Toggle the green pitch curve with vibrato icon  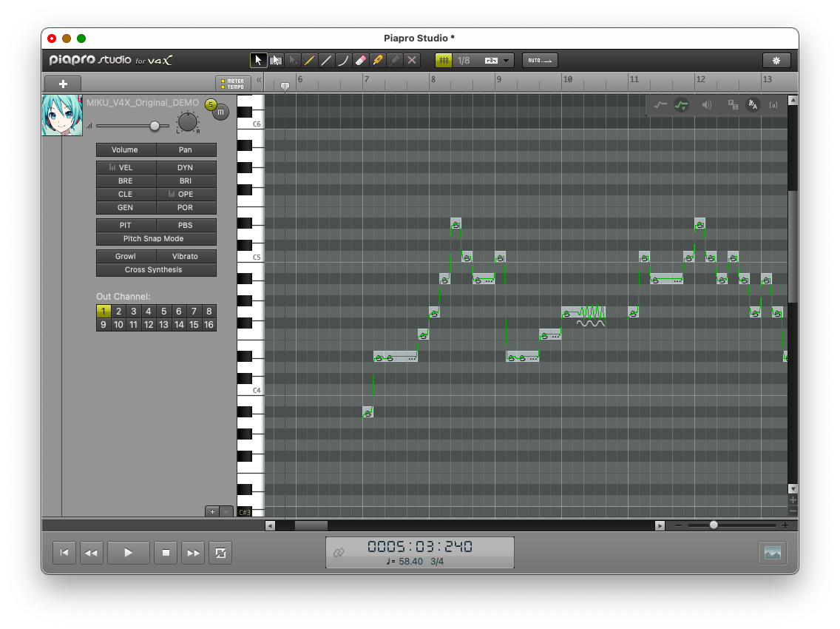[682, 106]
